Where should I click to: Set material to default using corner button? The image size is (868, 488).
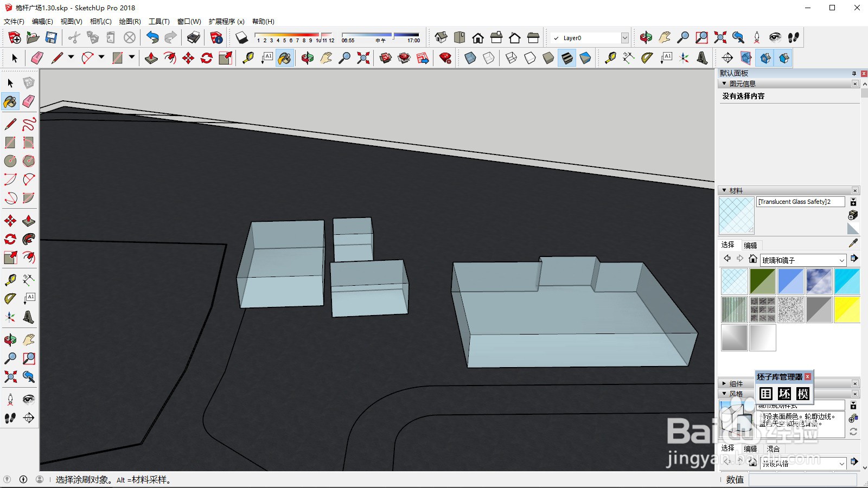[853, 228]
